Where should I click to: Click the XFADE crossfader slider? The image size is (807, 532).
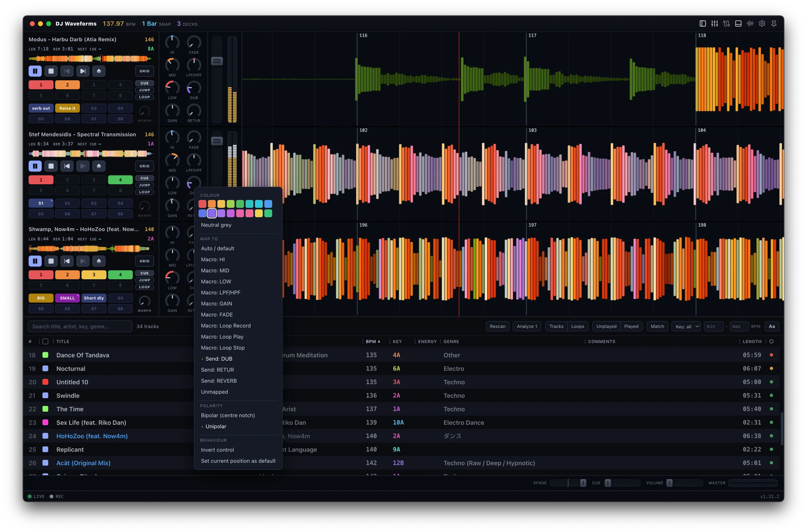568,483
